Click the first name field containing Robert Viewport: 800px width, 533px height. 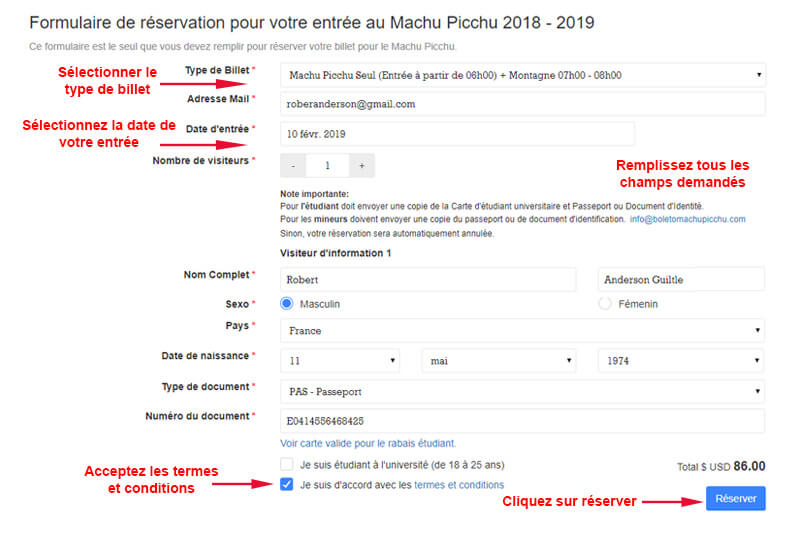(428, 280)
